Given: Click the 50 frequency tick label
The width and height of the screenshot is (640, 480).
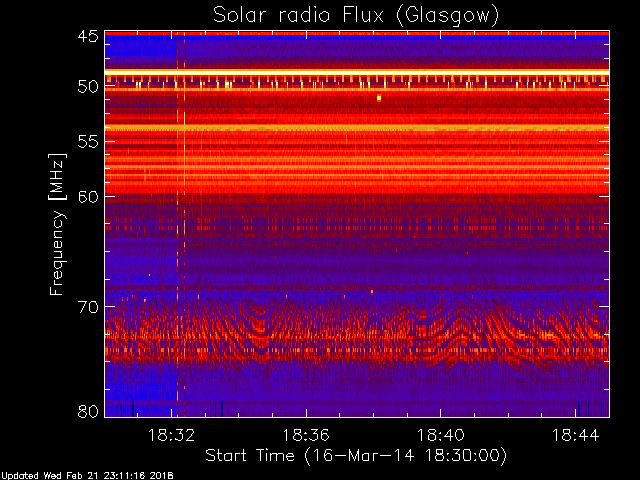Looking at the screenshot, I should (88, 87).
